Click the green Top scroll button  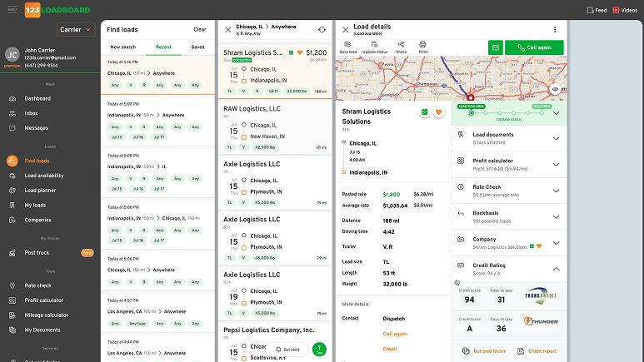[x=319, y=350]
